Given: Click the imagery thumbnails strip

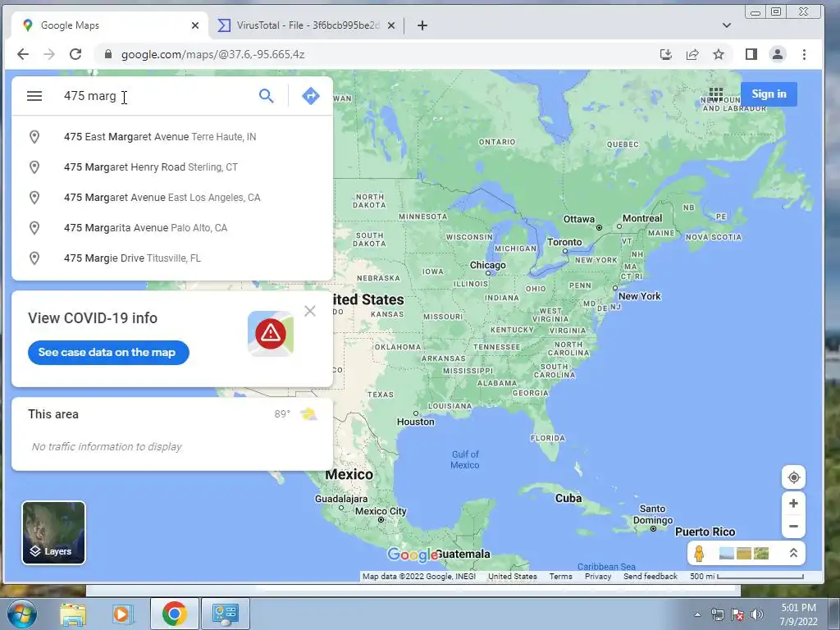Looking at the screenshot, I should point(743,553).
